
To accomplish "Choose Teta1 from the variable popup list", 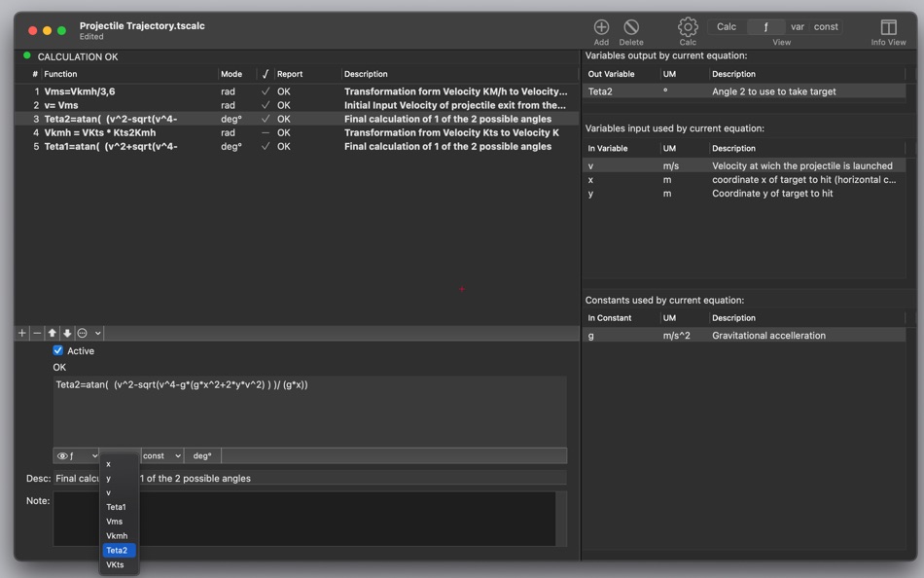I will (x=116, y=507).
